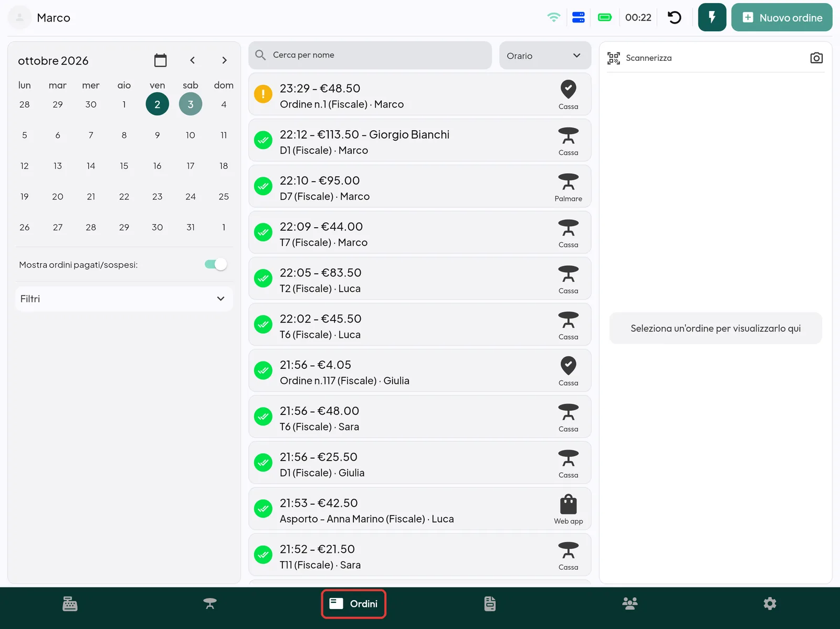
Task: Select the Ordini tab
Action: tap(353, 604)
